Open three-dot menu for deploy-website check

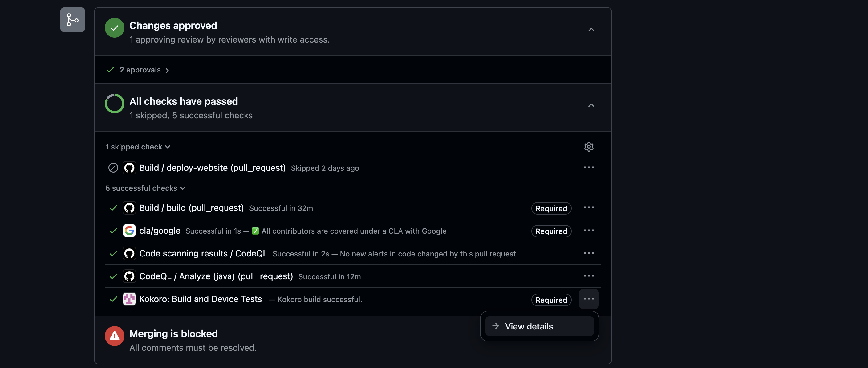589,168
